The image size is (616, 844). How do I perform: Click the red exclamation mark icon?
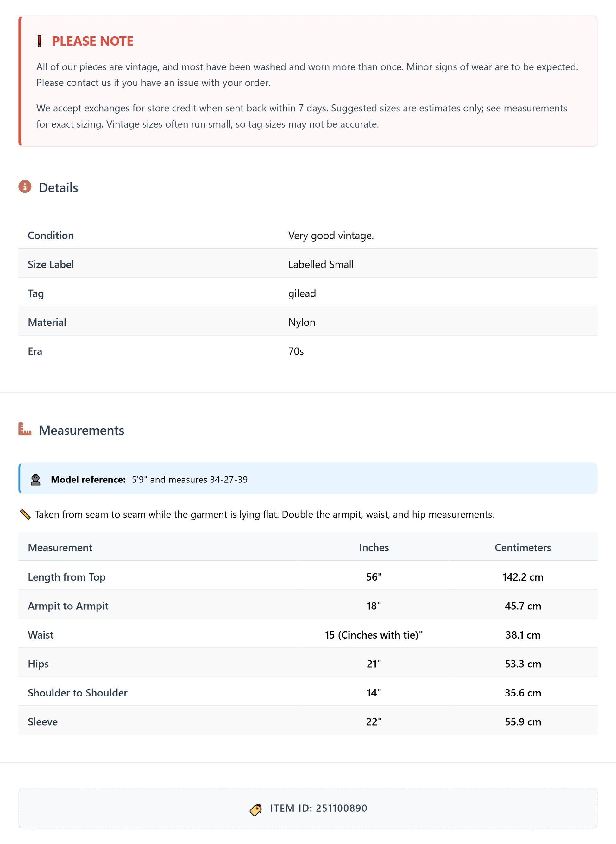pyautogui.click(x=40, y=41)
